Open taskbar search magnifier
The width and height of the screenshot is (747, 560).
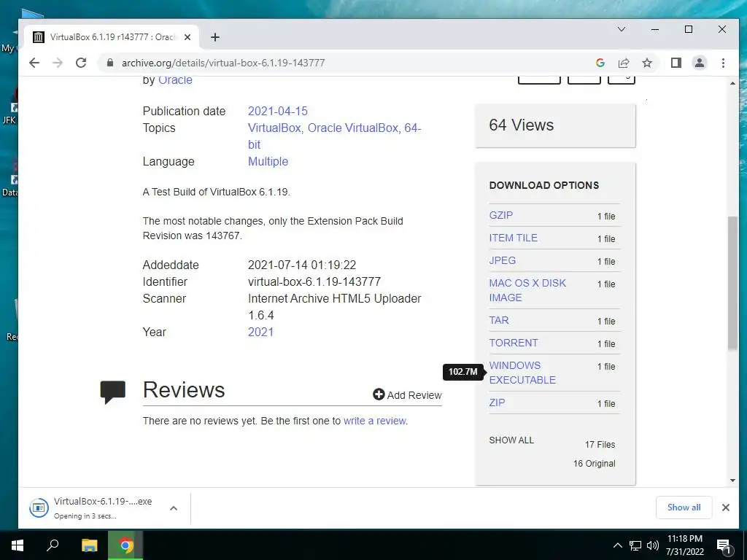click(x=53, y=545)
